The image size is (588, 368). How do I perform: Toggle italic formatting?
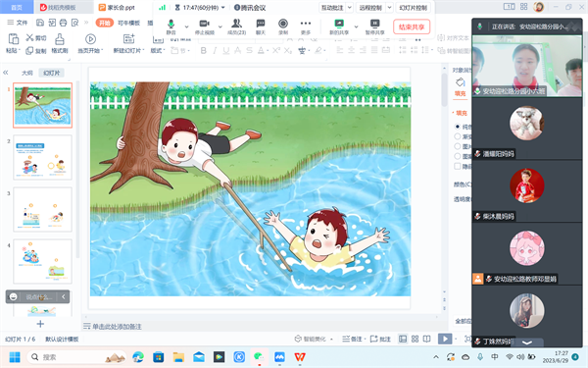(215, 50)
